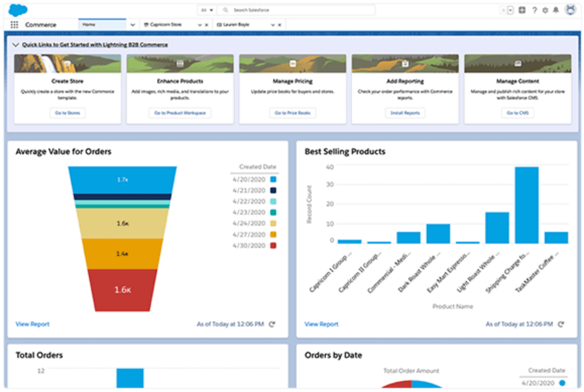584x392 pixels.
Task: Switch to the Capricorn Store tab
Action: pyautogui.click(x=166, y=24)
